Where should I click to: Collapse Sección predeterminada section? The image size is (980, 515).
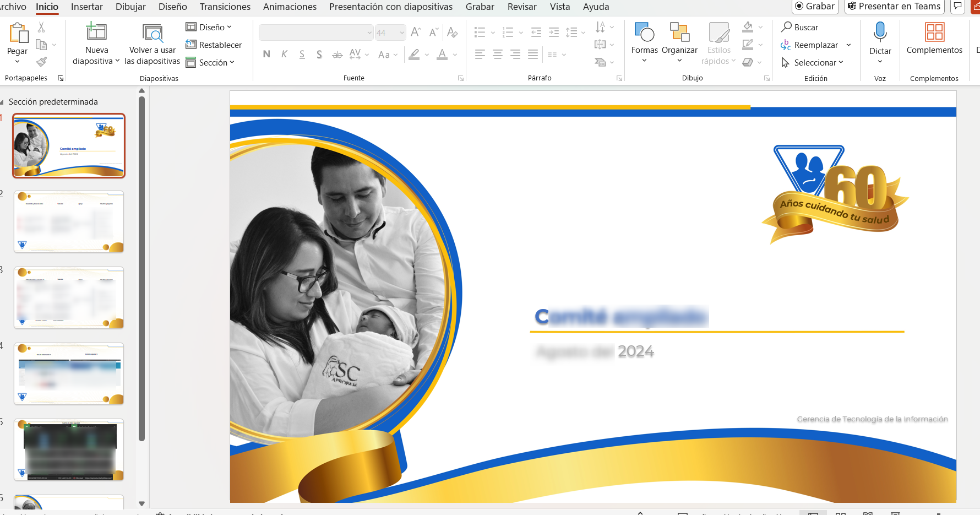coord(2,102)
